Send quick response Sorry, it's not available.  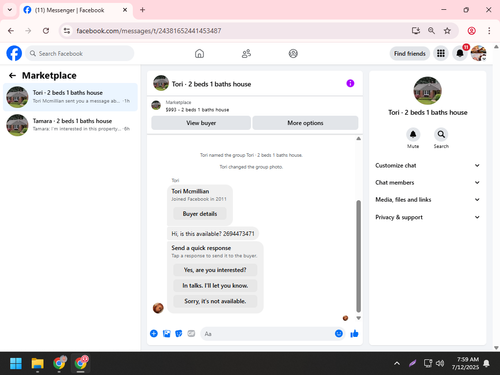[215, 301]
